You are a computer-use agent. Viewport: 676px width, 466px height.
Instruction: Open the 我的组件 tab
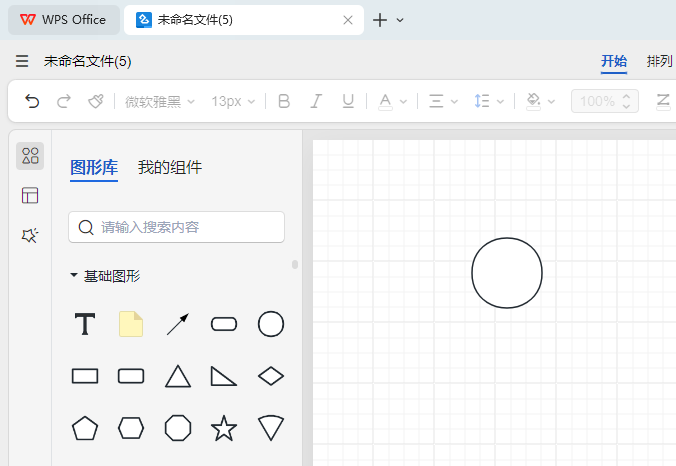pos(170,167)
